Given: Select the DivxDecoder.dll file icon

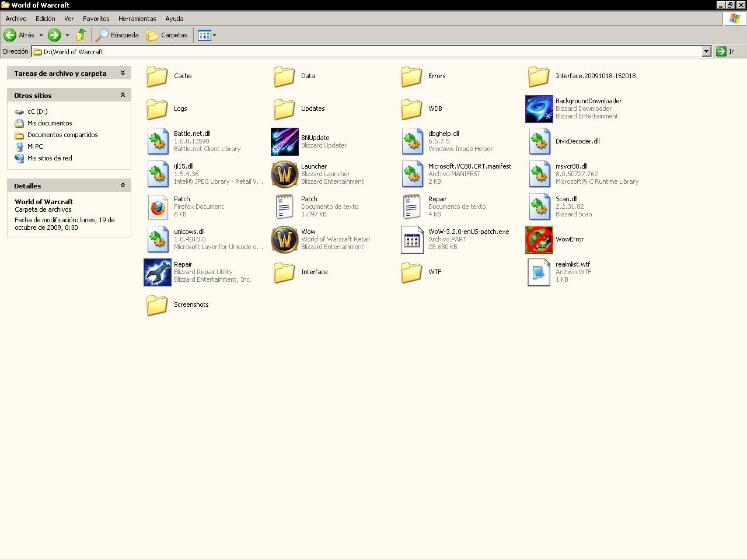Looking at the screenshot, I should (x=539, y=142).
